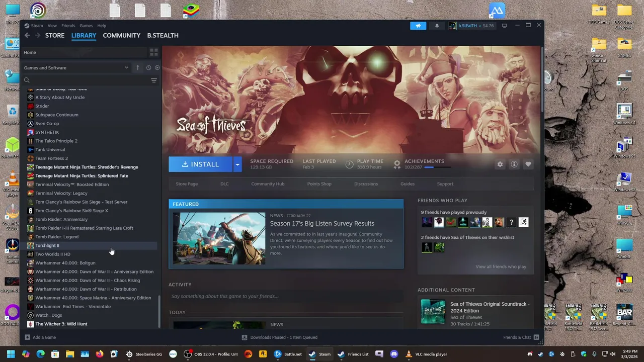The image size is (644, 362).
Task: Click the featured news pirate ship thumbnail
Action: click(x=219, y=238)
